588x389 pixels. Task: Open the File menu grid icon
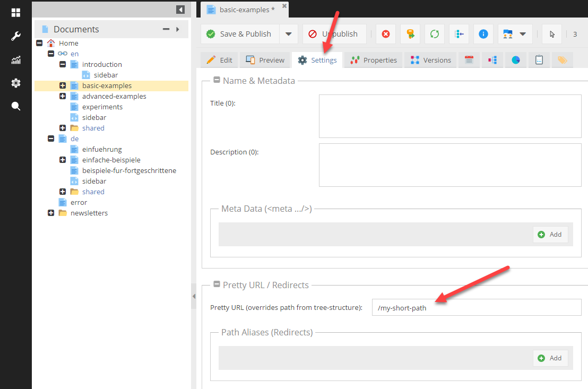[x=16, y=13]
